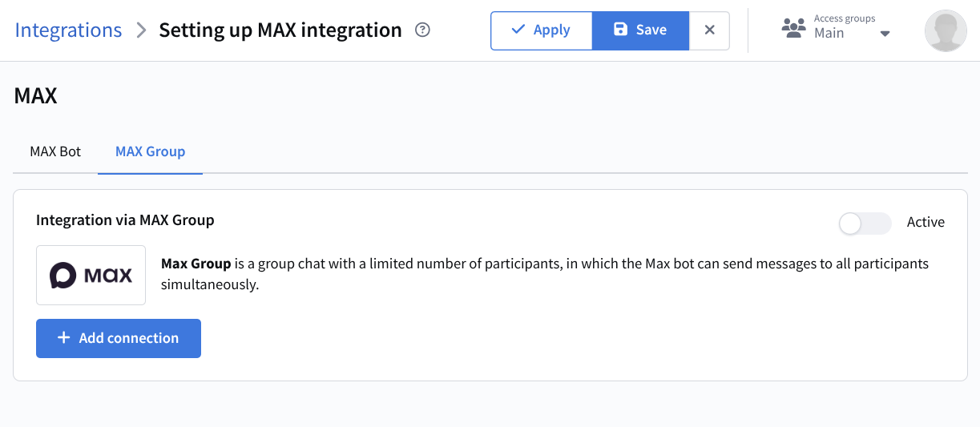Click the Max Group description text
Screen dimensions: 980x427
[545, 274]
